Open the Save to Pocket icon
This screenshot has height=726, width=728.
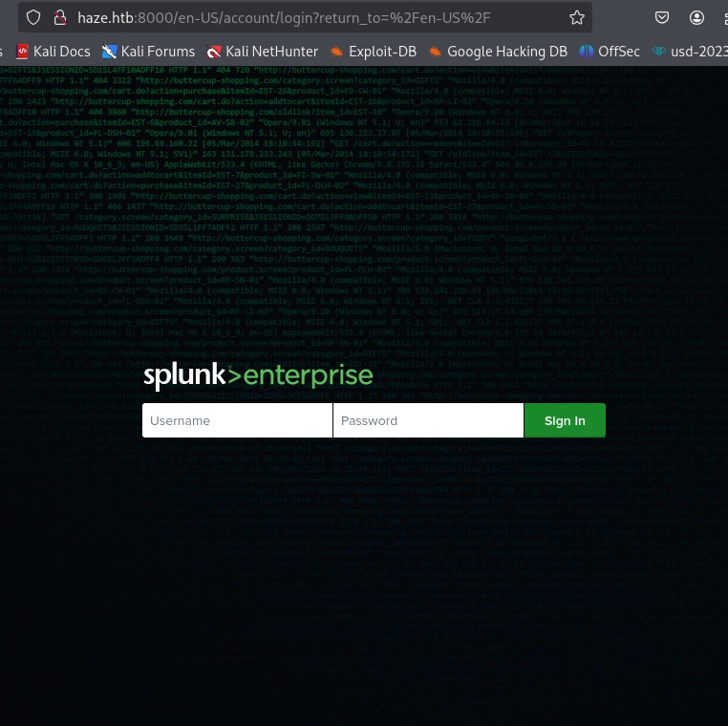[x=662, y=17]
